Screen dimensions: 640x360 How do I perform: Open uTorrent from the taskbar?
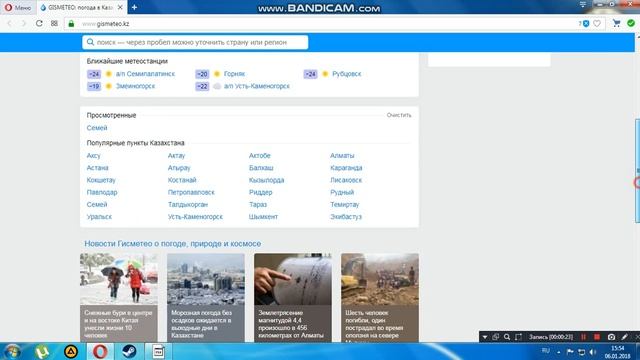click(x=42, y=351)
